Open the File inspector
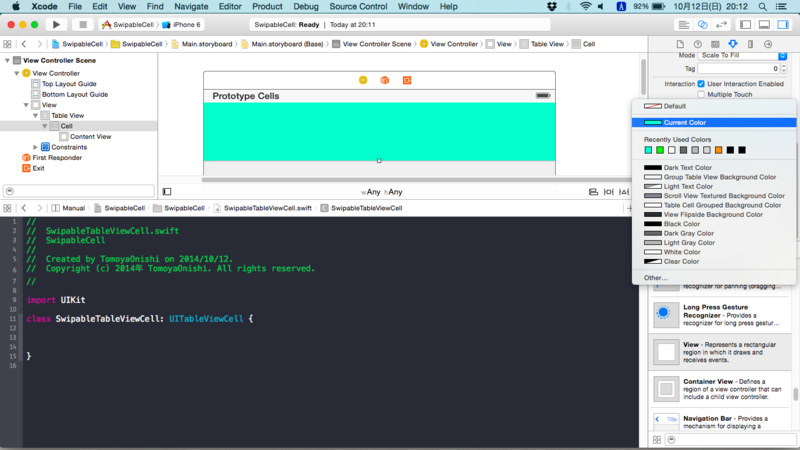Screen dimensions: 800x450 coord(680,44)
